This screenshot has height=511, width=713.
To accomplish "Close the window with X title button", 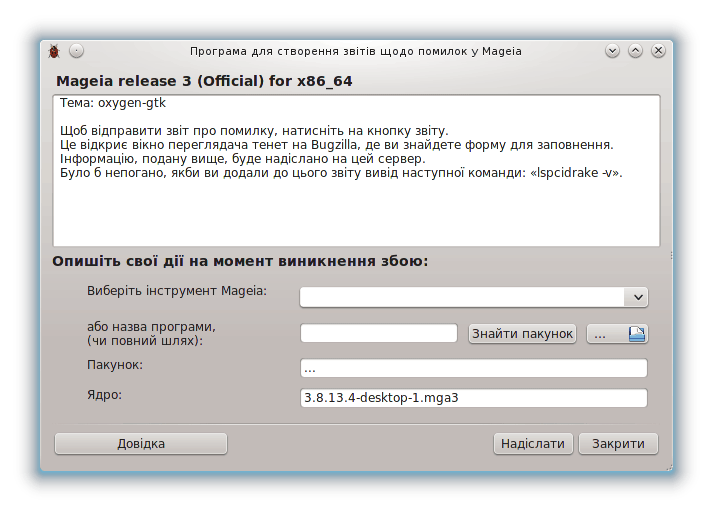I will coord(658,50).
